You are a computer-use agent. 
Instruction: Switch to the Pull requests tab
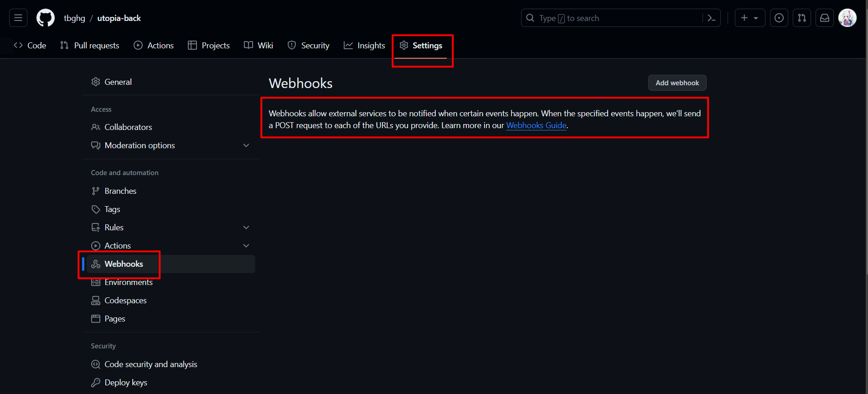[x=90, y=46]
